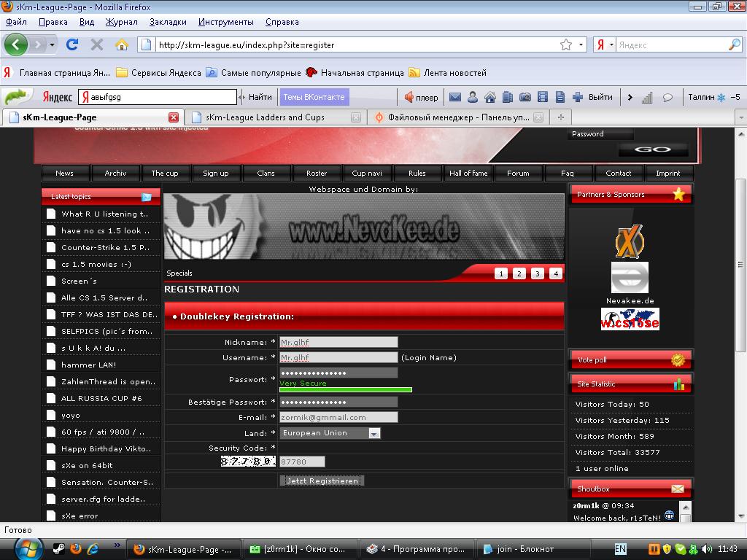Go to Hall of fame in the site navigation

tap(468, 174)
